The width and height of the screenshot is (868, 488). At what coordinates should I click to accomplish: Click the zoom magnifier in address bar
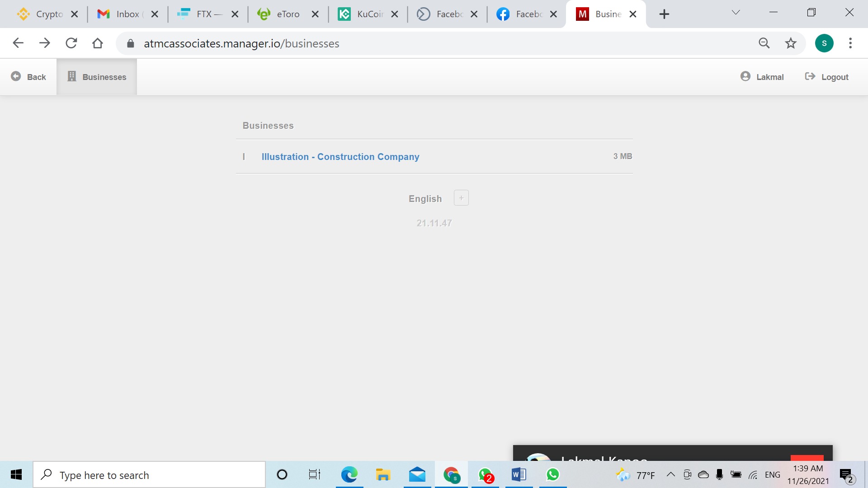[x=764, y=43]
